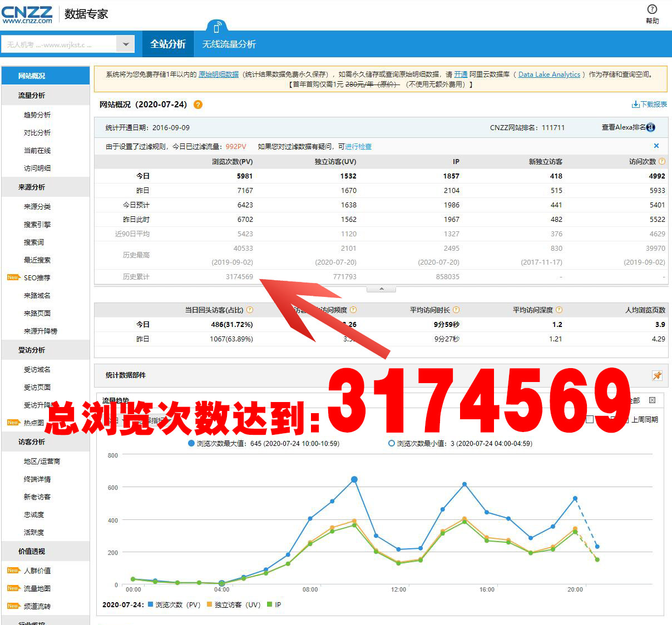This screenshot has height=625, width=672.
Task: Close the 流量趋势 chart panel
Action: [653, 400]
